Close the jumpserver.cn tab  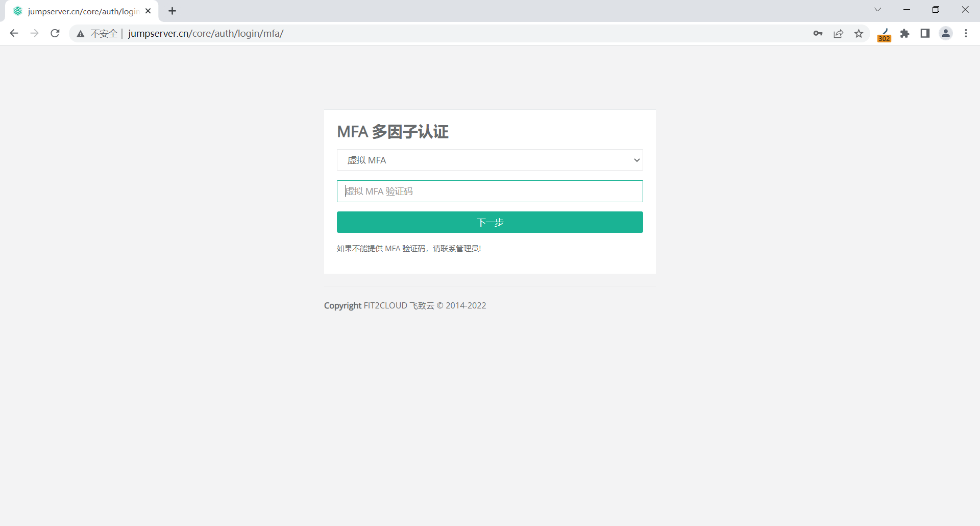[148, 11]
